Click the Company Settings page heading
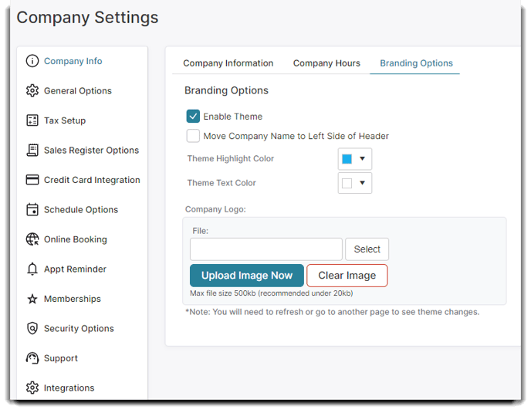 (87, 18)
